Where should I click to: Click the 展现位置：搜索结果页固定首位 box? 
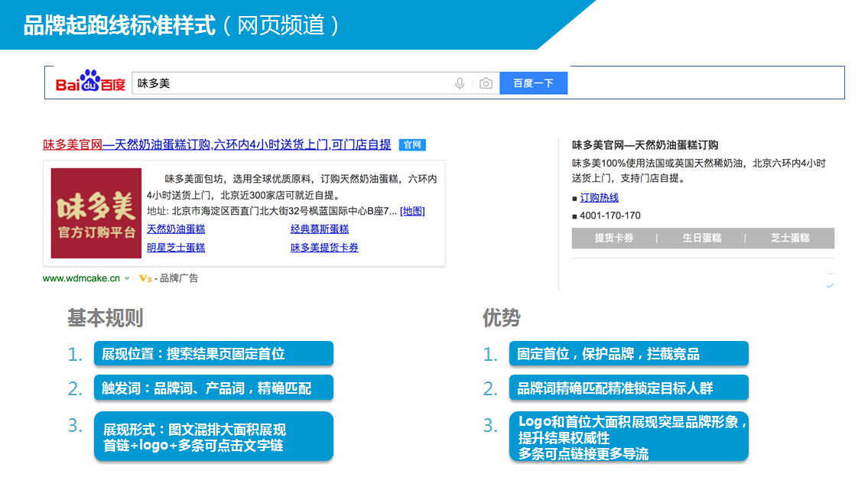(x=213, y=354)
